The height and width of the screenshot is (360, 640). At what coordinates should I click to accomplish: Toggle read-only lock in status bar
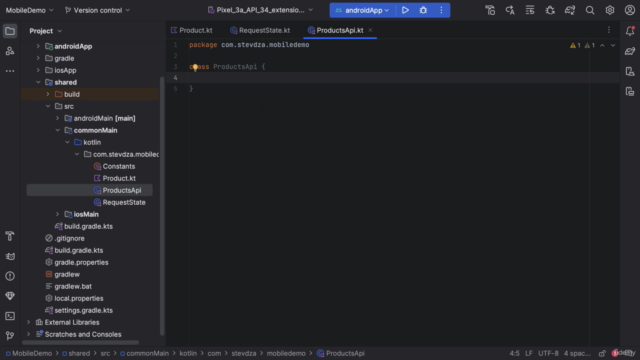[602, 353]
